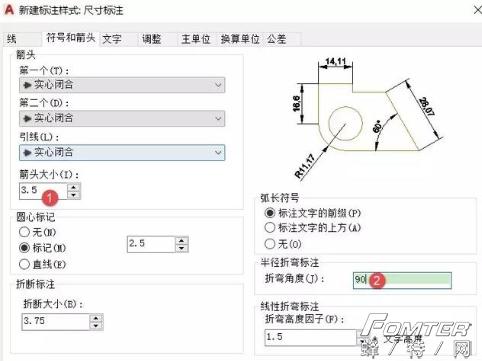Click the 折弯高度因子(F) value field
This screenshot has width=482, height=361.
[x=311, y=337]
